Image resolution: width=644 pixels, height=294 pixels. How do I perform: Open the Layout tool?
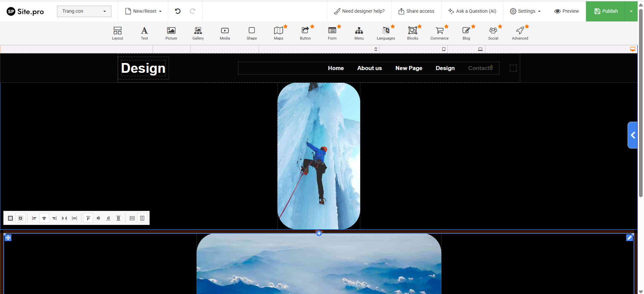tap(117, 33)
